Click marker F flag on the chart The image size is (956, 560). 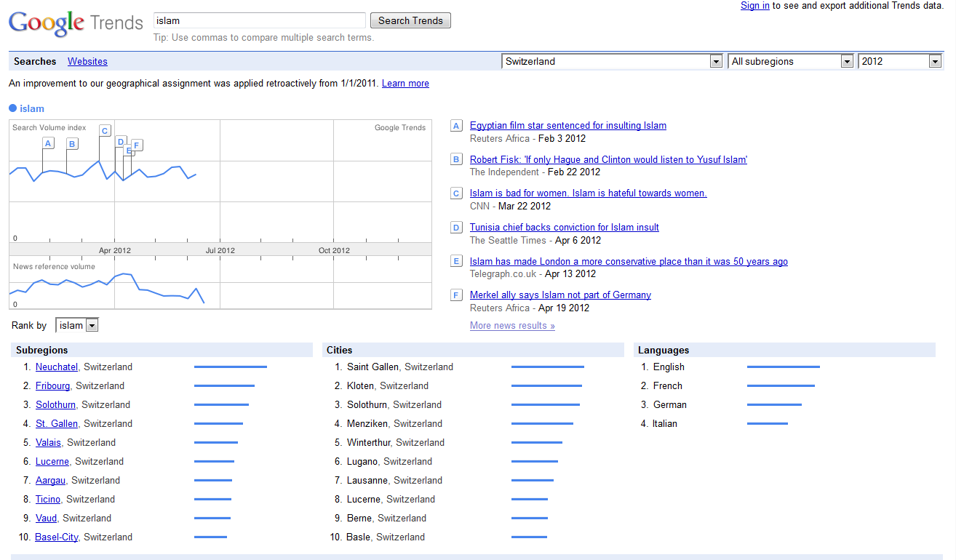coord(137,145)
